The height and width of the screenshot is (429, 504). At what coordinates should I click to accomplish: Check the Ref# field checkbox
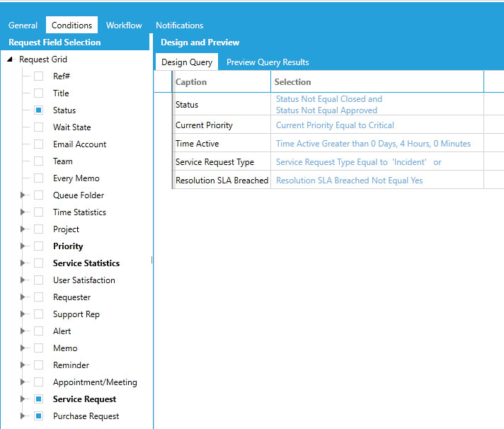[38, 76]
